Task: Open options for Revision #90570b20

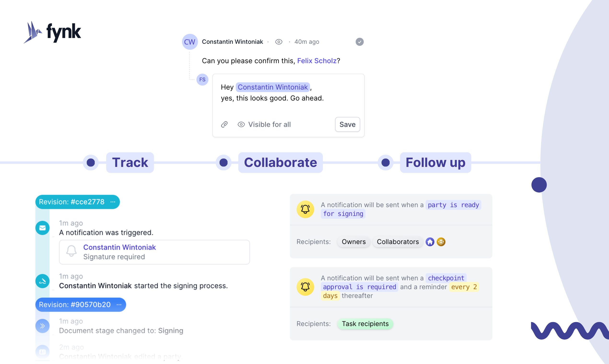Action: [x=119, y=305]
